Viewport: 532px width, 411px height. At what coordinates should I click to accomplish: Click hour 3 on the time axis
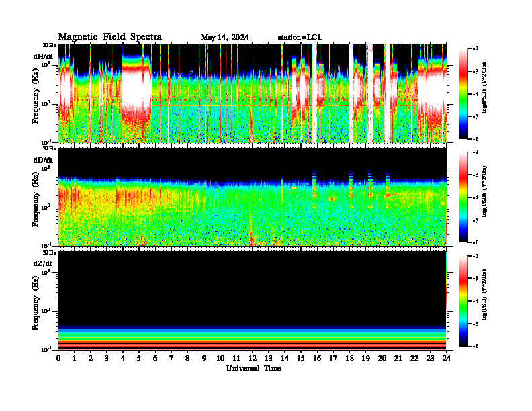(x=107, y=358)
